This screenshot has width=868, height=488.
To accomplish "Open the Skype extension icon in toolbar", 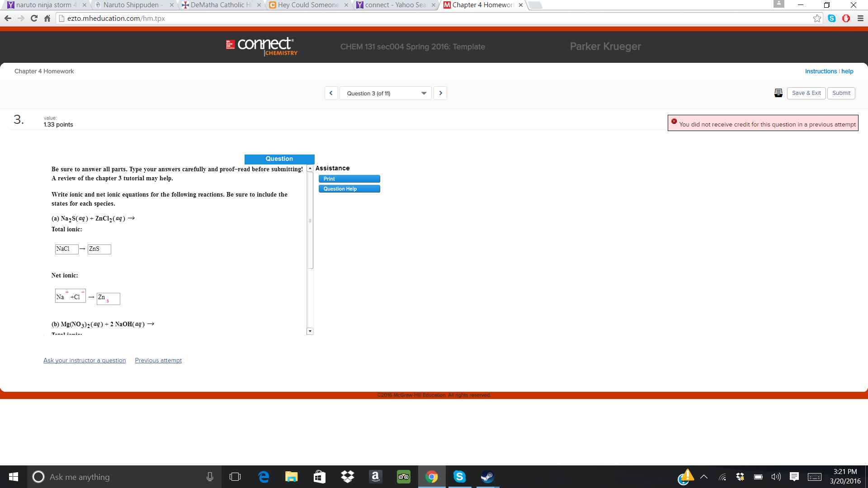I will pos(832,19).
